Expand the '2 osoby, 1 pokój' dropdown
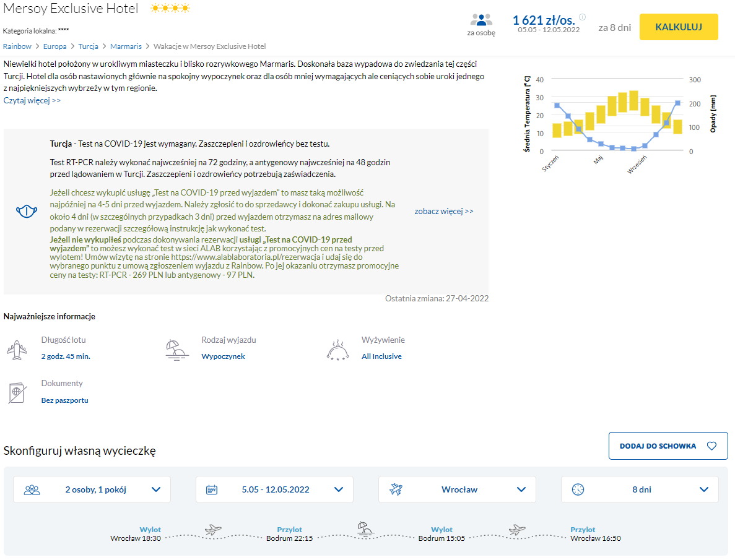 tap(92, 489)
